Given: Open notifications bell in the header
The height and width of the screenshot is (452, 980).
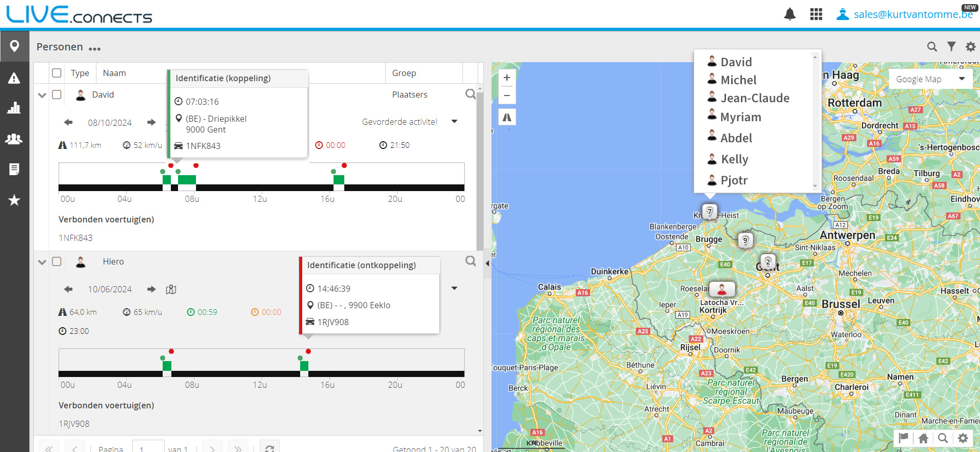Looking at the screenshot, I should pyautogui.click(x=790, y=14).
